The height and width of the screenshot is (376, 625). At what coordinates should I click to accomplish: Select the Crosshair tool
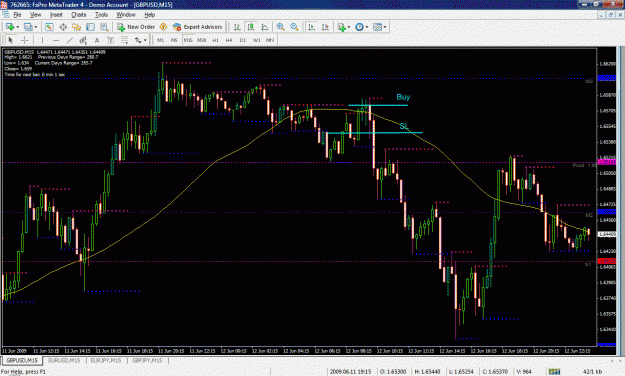pos(25,40)
